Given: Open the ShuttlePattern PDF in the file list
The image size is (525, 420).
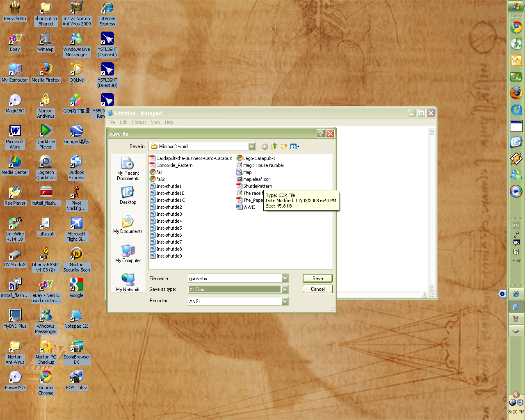Looking at the screenshot, I should (x=258, y=186).
